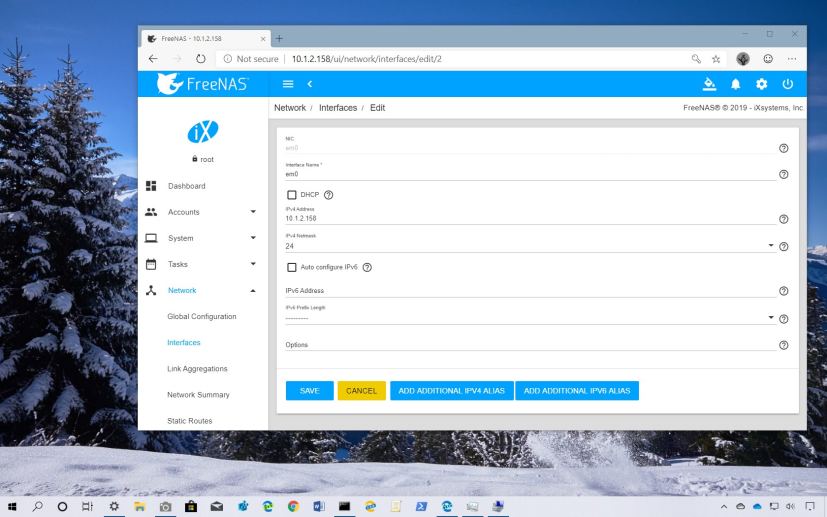827x517 pixels.
Task: Select Global Configuration in sidebar
Action: (201, 316)
